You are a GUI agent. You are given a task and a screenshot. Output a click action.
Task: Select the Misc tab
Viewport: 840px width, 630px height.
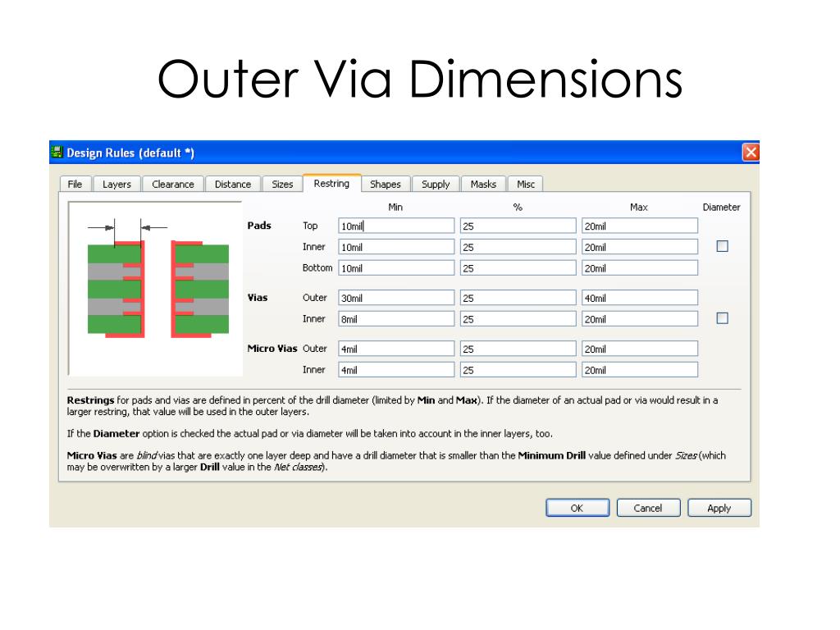[x=527, y=184]
